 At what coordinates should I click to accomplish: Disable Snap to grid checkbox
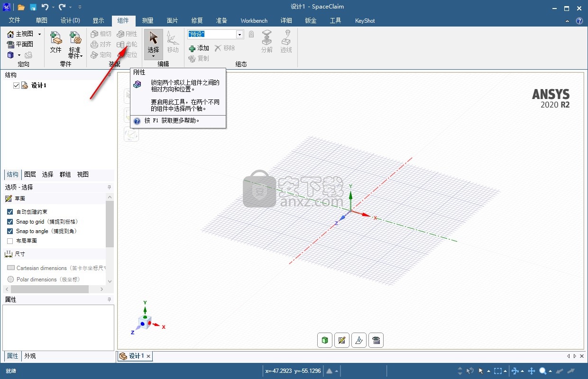10,221
